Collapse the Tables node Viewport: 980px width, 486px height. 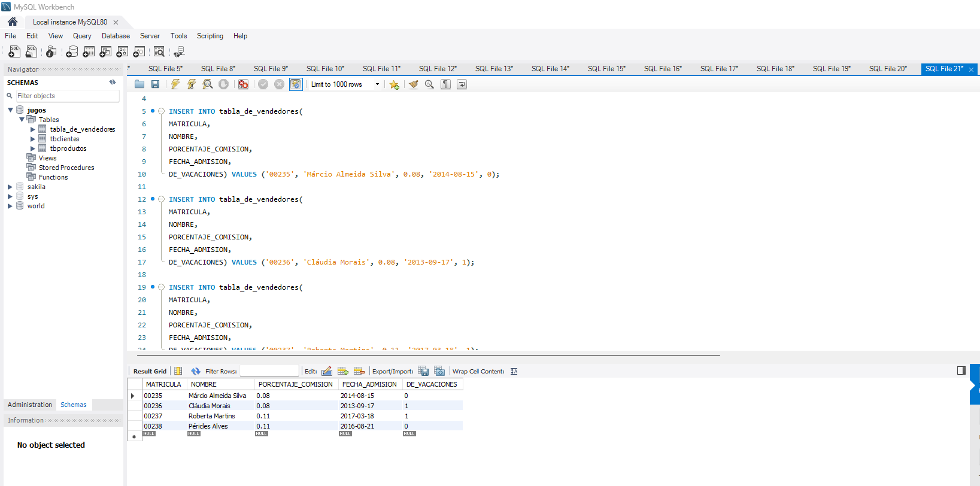click(x=22, y=120)
